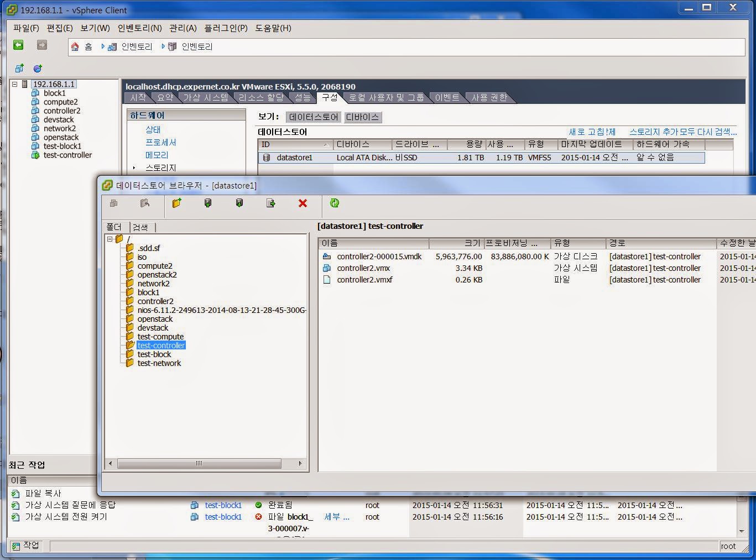
Task: Switch to the 가상 시스템 tab
Action: point(206,98)
